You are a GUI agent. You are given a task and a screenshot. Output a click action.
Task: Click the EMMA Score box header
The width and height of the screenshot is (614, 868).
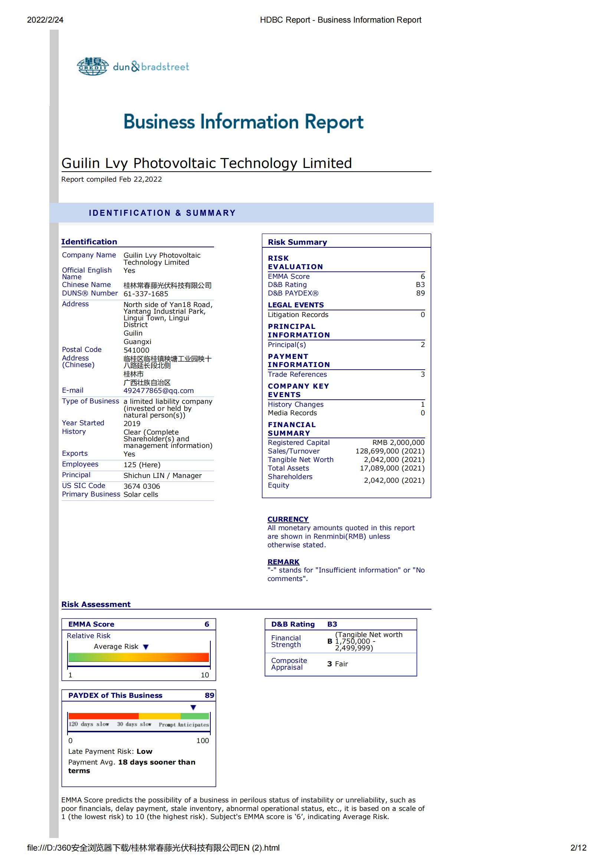tap(138, 624)
